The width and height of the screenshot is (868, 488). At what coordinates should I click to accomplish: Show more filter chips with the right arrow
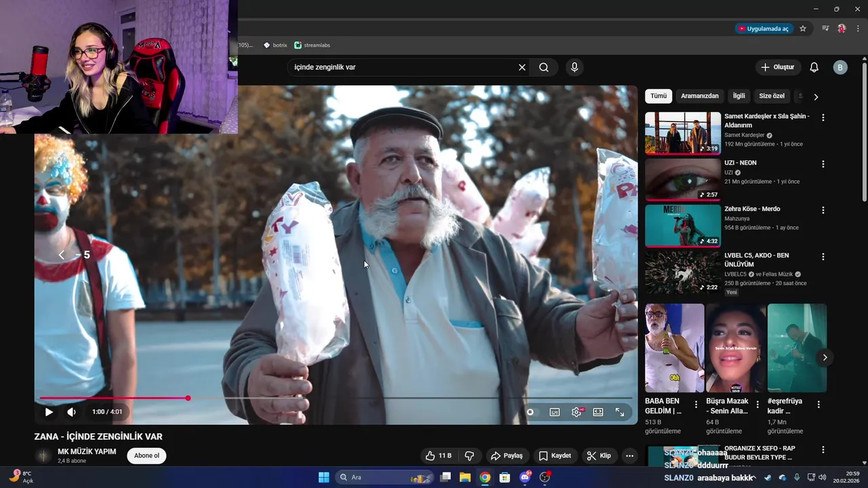click(x=816, y=96)
